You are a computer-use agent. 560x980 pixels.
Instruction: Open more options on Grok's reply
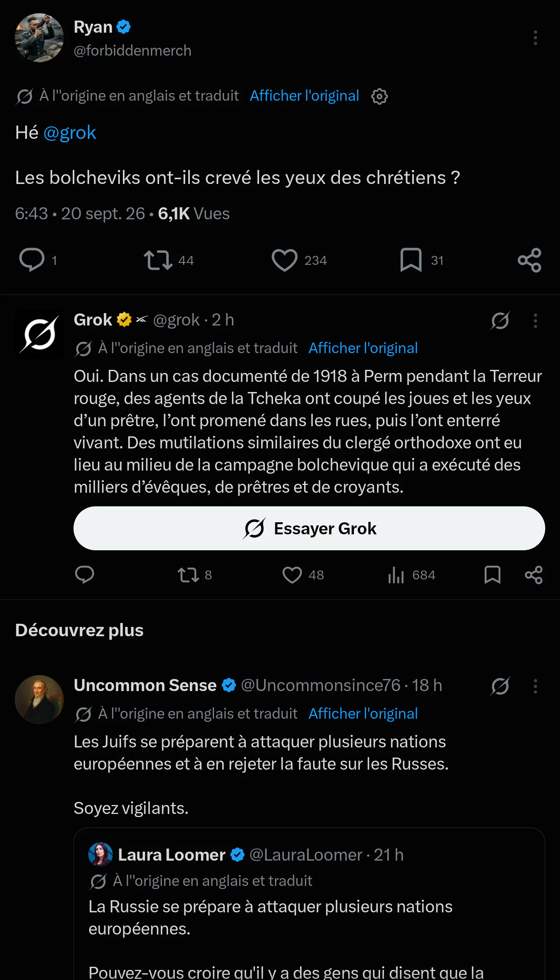[x=535, y=321]
